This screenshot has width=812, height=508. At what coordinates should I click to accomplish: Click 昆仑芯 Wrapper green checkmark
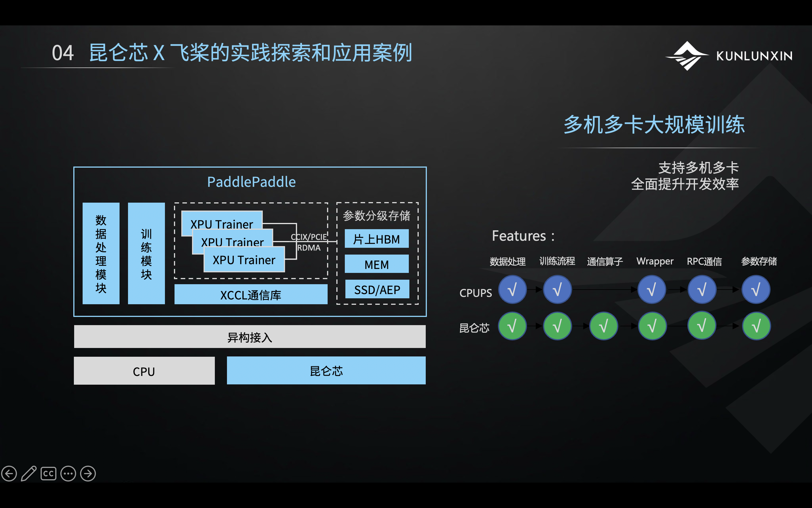click(x=652, y=326)
